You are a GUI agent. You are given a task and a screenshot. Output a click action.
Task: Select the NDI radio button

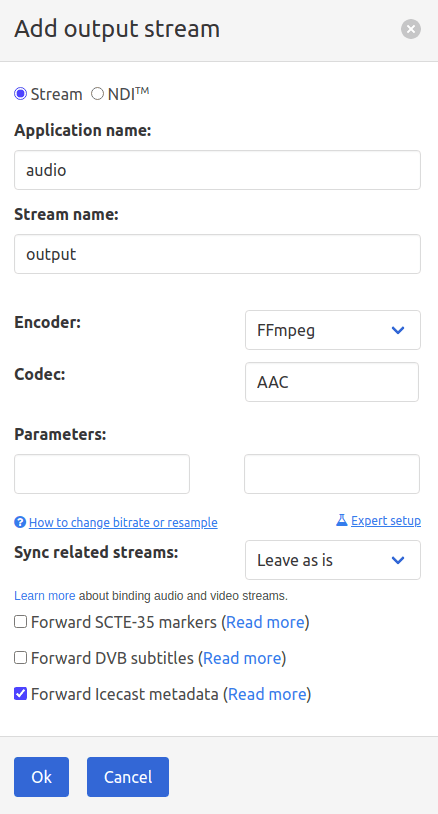click(x=98, y=94)
